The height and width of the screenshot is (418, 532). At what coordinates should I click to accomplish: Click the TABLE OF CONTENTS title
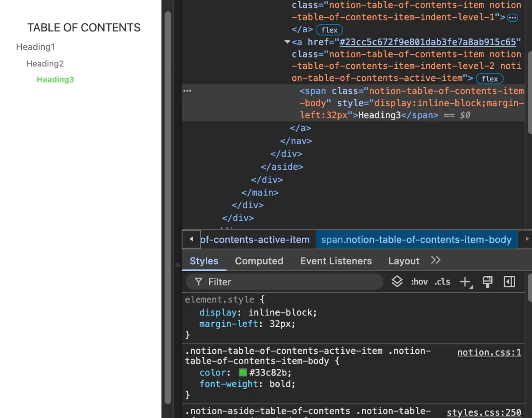[x=84, y=27]
